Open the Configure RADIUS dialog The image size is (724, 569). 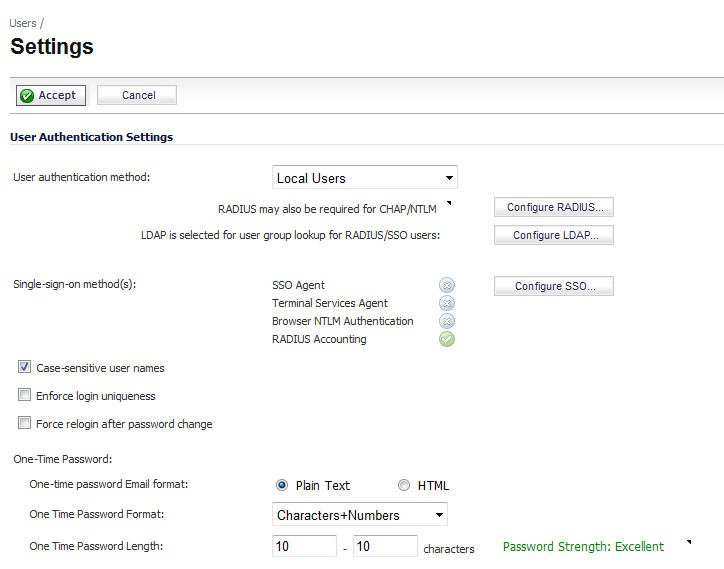coord(554,207)
